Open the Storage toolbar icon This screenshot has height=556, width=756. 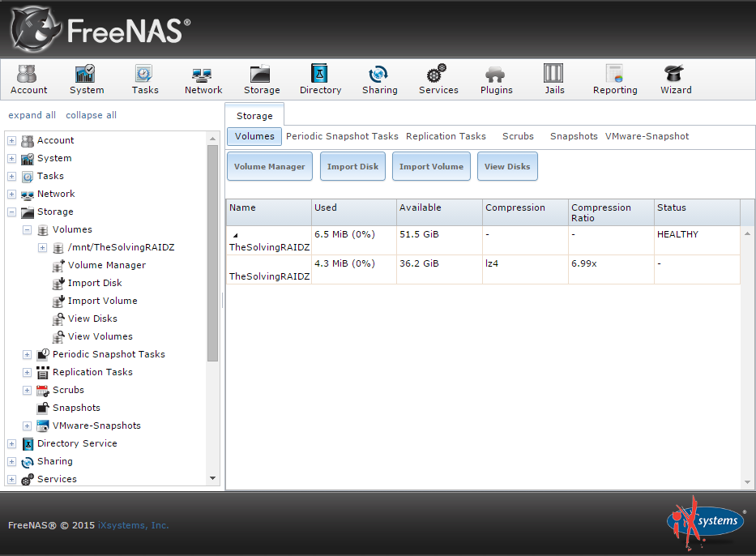click(x=262, y=79)
